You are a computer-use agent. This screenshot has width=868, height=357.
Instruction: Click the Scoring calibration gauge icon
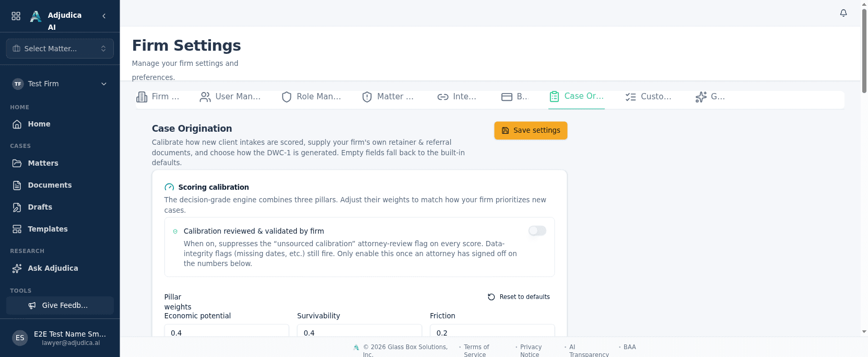pos(169,187)
